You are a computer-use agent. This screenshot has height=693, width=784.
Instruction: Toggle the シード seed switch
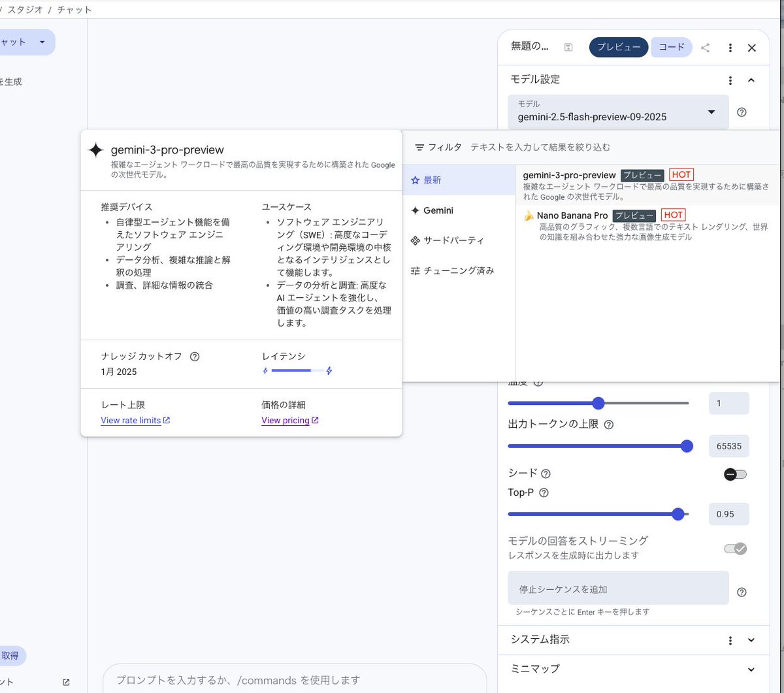(735, 474)
